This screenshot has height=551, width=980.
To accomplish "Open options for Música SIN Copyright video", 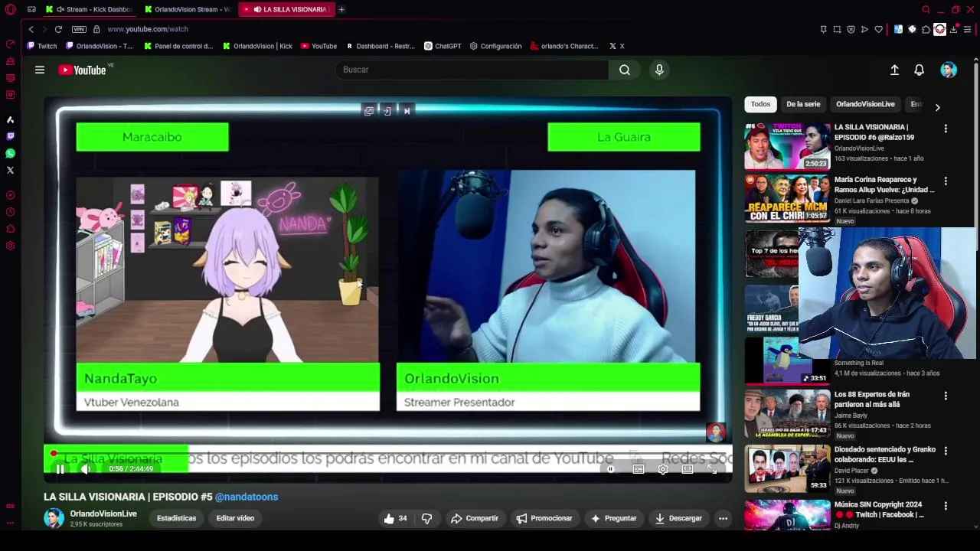I will [946, 507].
